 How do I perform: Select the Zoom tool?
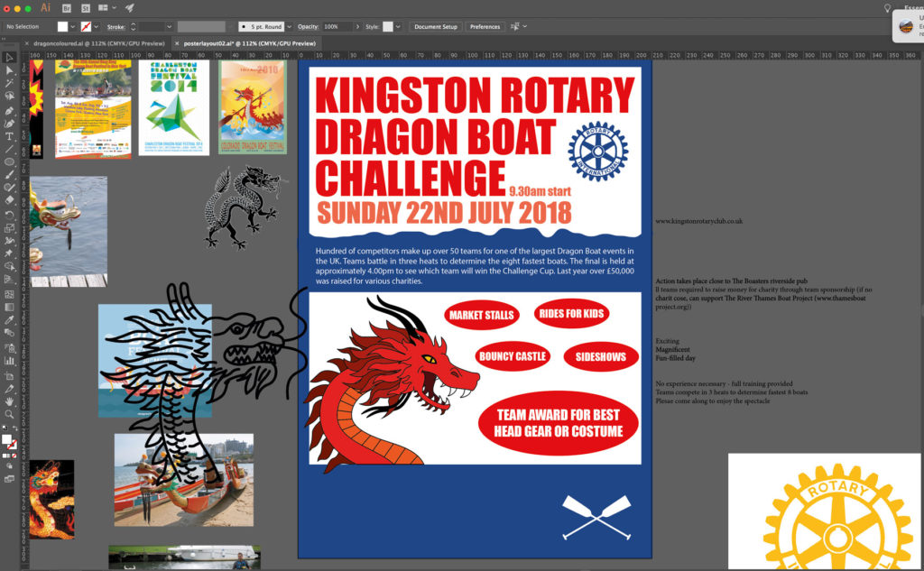click(9, 414)
